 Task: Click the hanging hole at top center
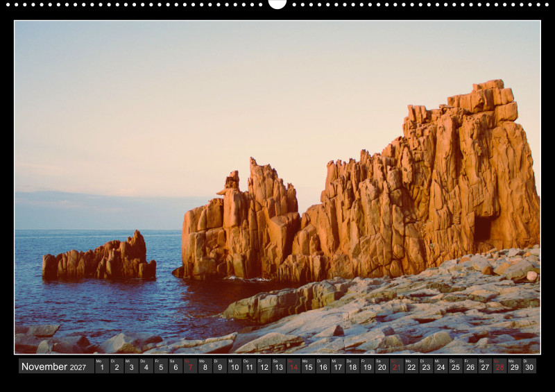[x=277, y=3]
